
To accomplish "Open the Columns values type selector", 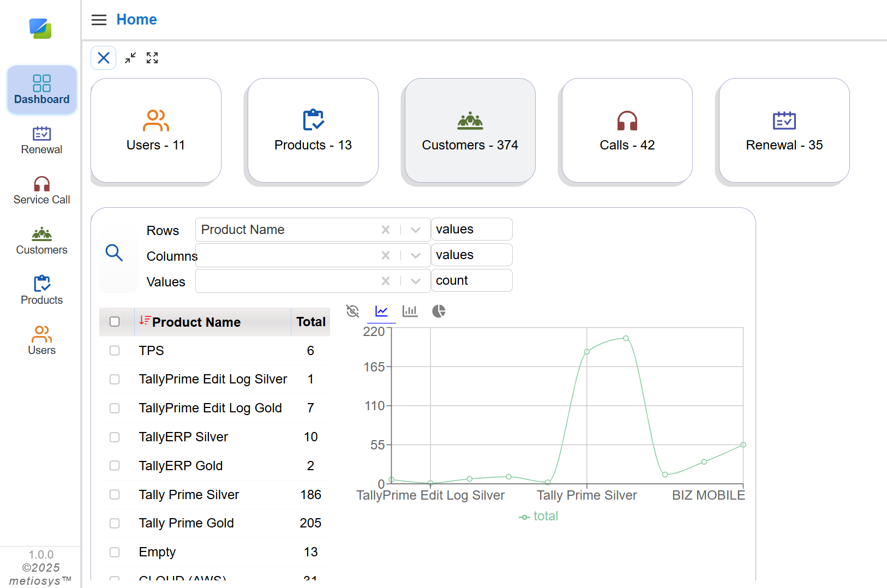I will pyautogui.click(x=472, y=255).
